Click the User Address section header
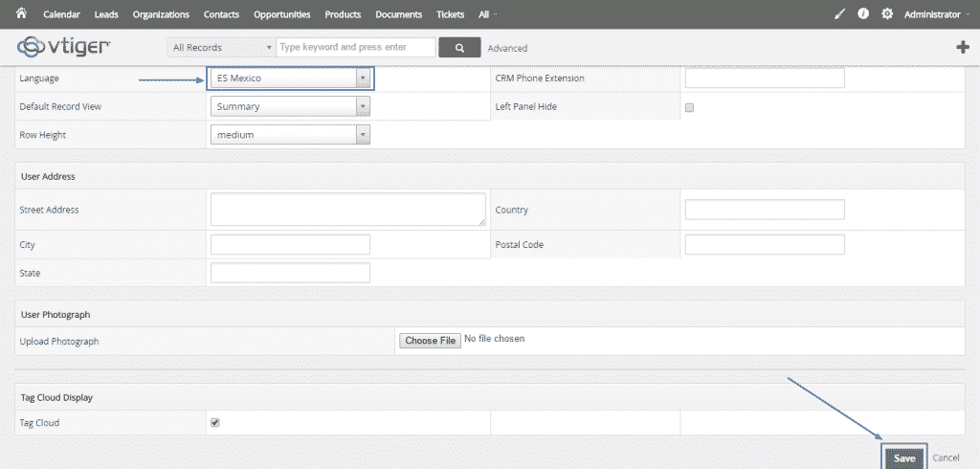This screenshot has height=469, width=980. 490,176
